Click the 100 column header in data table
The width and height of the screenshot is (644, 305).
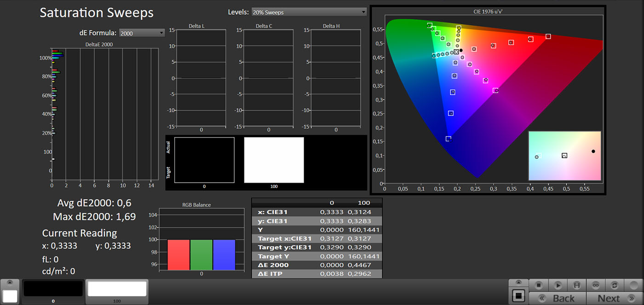point(363,203)
